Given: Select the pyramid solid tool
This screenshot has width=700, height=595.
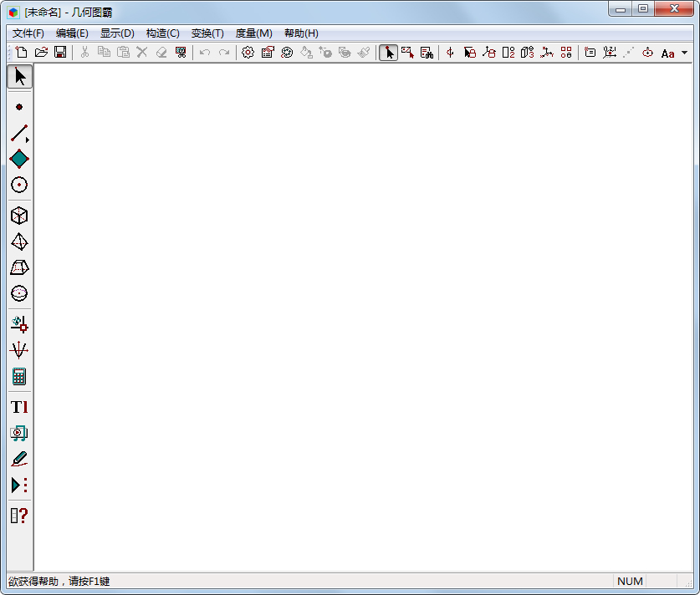Looking at the screenshot, I should tap(19, 242).
